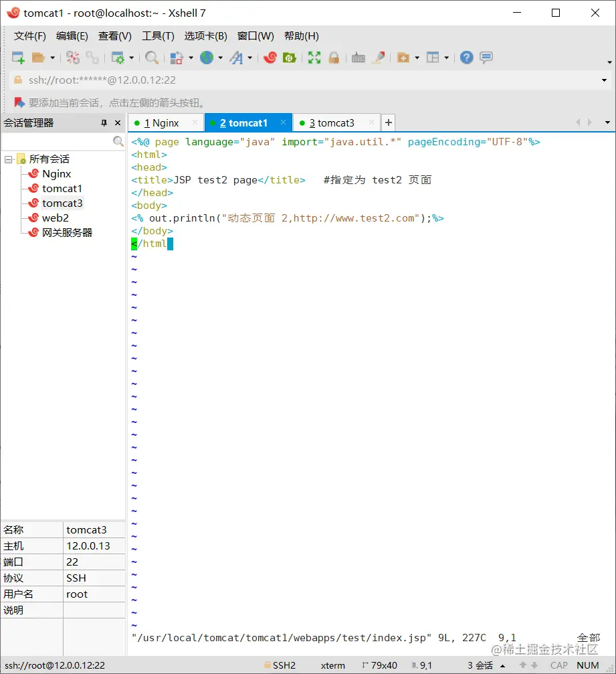616x674 pixels.
Task: Open the 选项卡(B) menu
Action: [206, 36]
